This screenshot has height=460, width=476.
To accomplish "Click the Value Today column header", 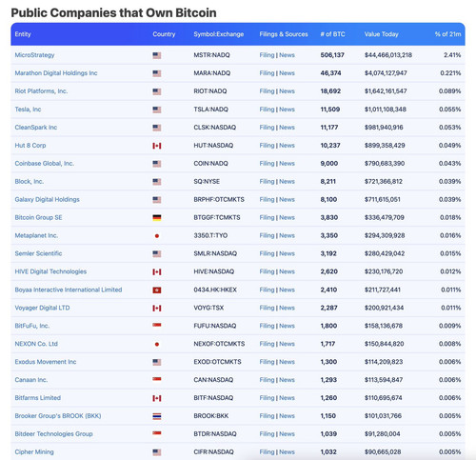I will 381,34.
